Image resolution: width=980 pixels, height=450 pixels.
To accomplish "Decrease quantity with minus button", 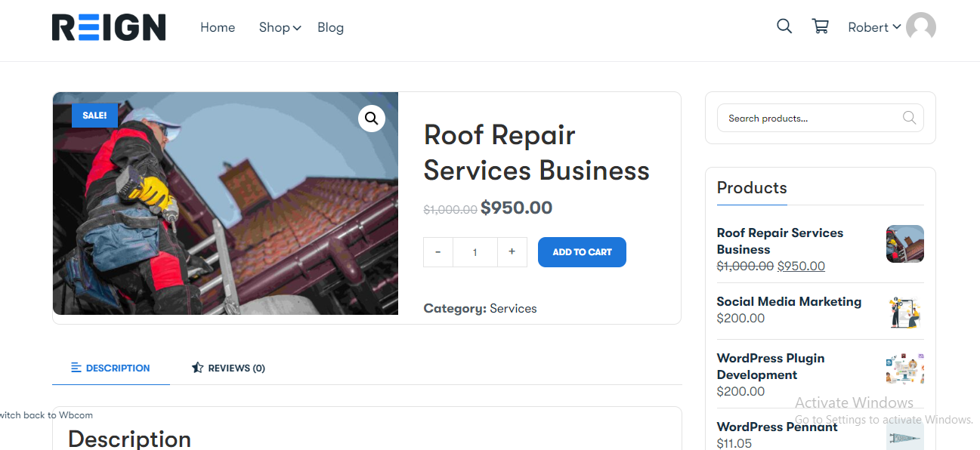I will 438,252.
